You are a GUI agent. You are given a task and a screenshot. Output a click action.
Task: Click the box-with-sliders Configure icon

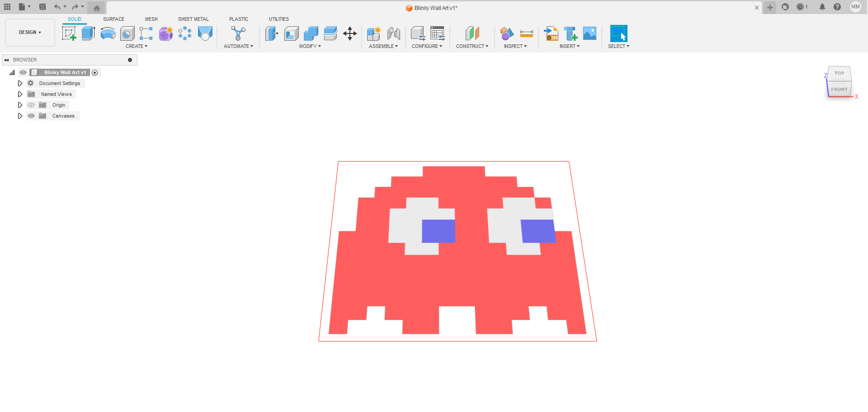(x=418, y=33)
